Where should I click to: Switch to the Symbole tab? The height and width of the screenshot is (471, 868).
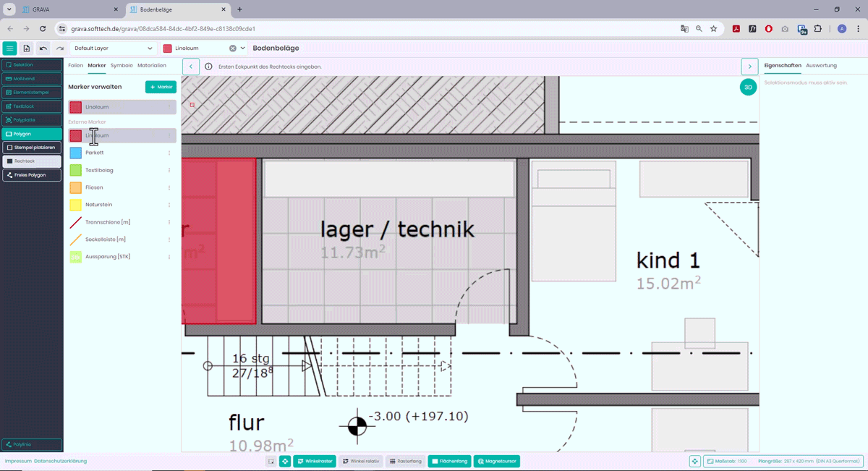122,66
